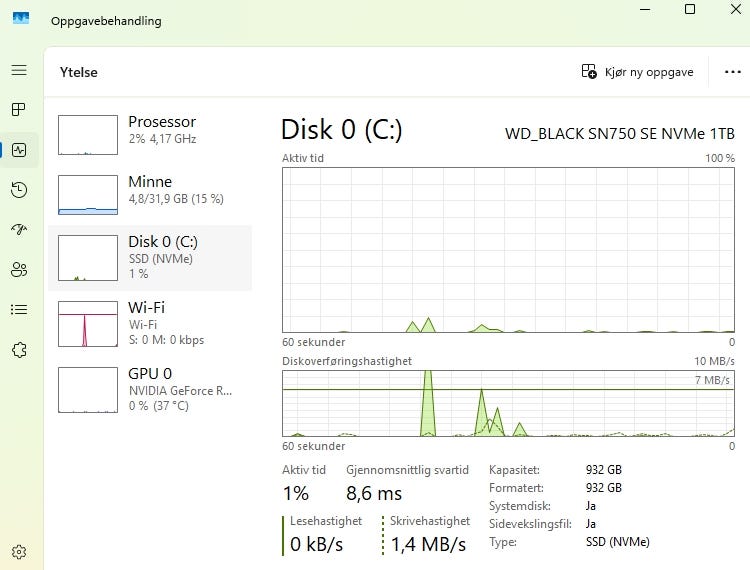750x570 pixels.
Task: Select Disk 0 (C:) in list
Action: 150,258
